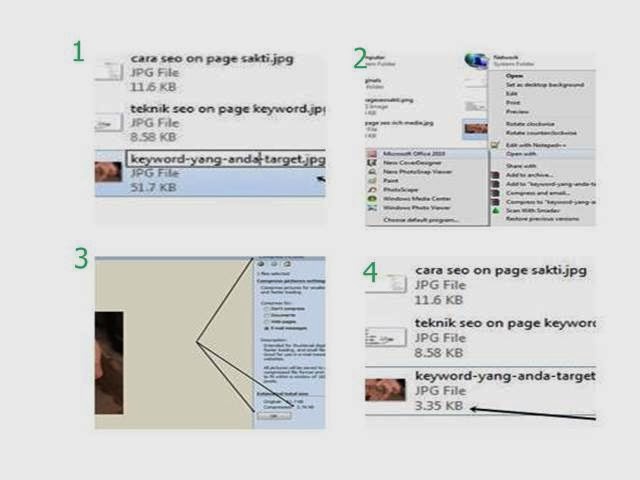Click the Nero CoverDesigner icon in Open with submenu

coord(372,162)
